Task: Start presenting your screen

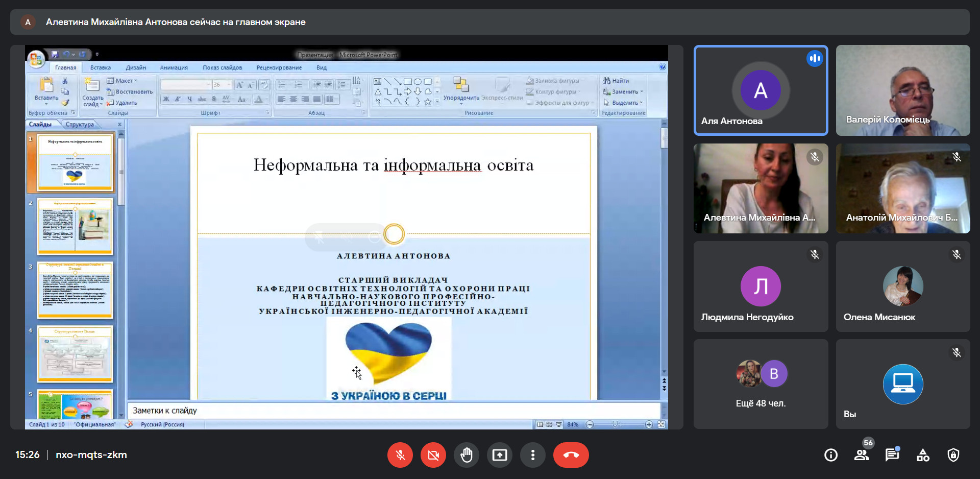Action: click(500, 454)
